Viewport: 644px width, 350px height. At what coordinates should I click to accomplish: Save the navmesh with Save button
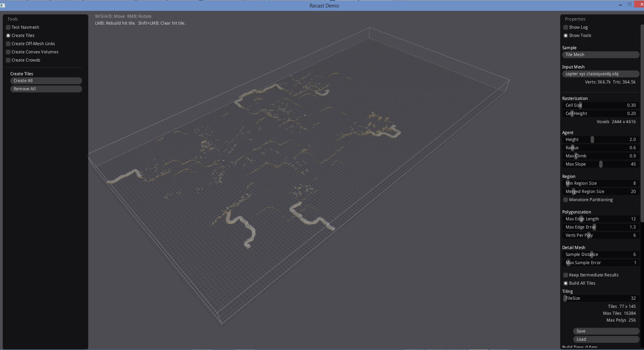(606, 331)
